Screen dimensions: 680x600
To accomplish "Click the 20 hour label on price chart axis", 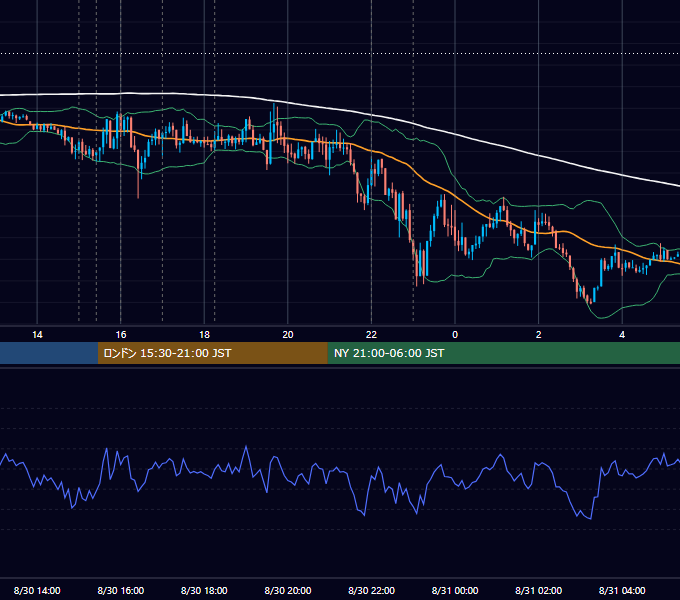I will click(288, 335).
